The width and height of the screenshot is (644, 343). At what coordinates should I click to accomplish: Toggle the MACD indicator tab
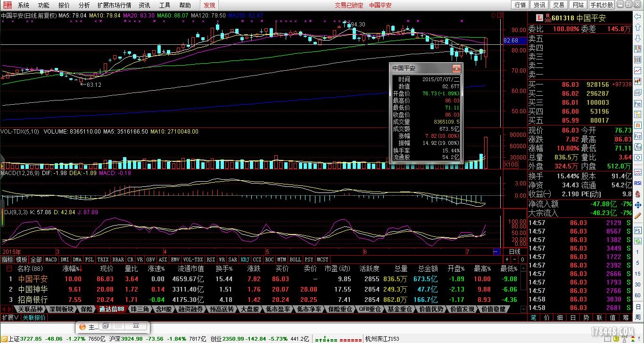click(51, 259)
